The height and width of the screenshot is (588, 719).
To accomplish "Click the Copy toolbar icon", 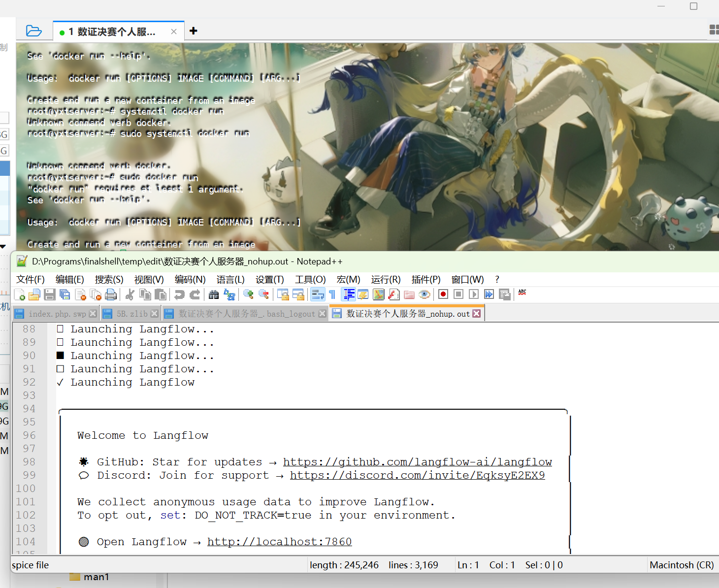I will (145, 294).
